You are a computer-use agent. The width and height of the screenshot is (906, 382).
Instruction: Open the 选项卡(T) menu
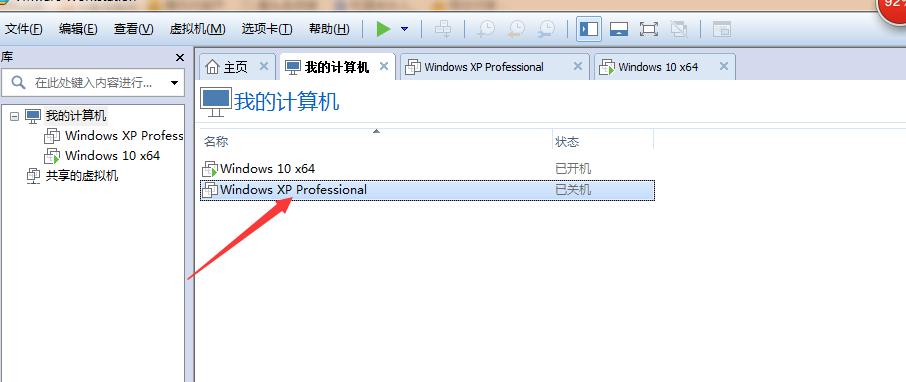(267, 29)
